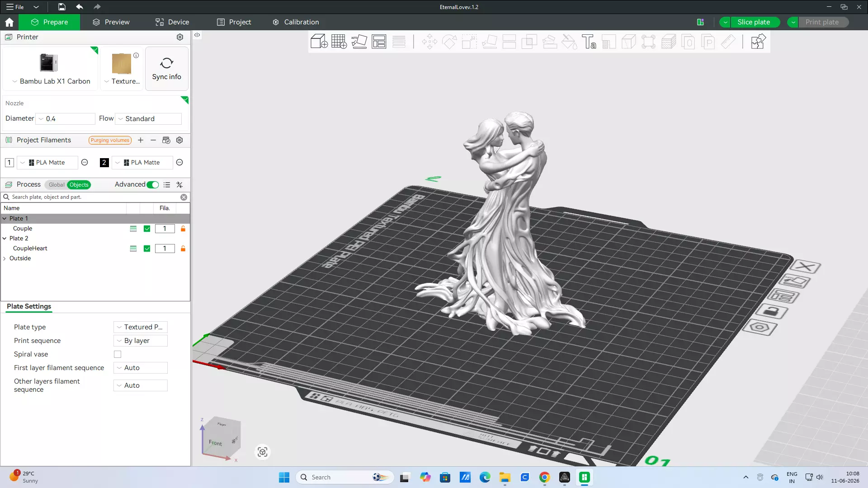
Task: Switch to the Preview tab
Action: pyautogui.click(x=111, y=22)
